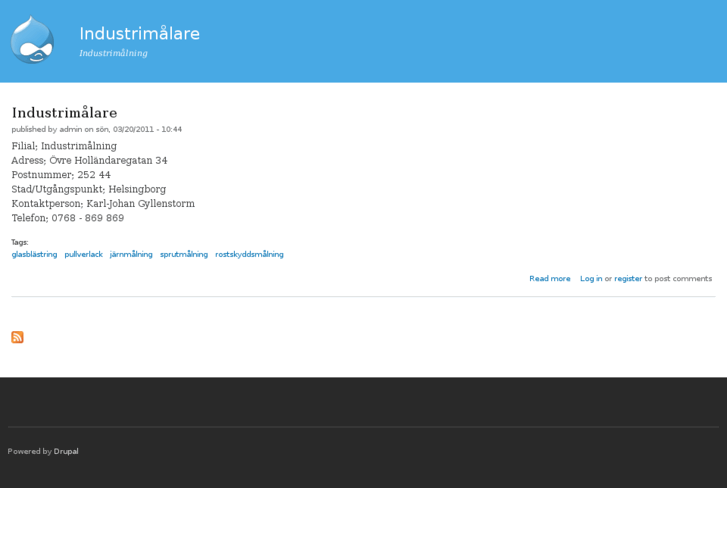Select the 'Filial; Industrimålning' line
727x545 pixels.
pyautogui.click(x=64, y=146)
